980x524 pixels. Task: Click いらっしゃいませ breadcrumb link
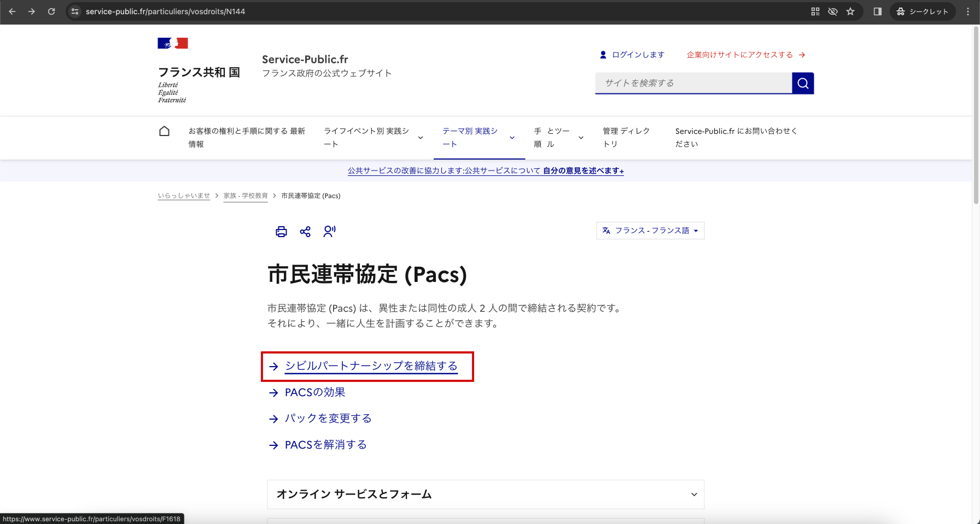(184, 196)
